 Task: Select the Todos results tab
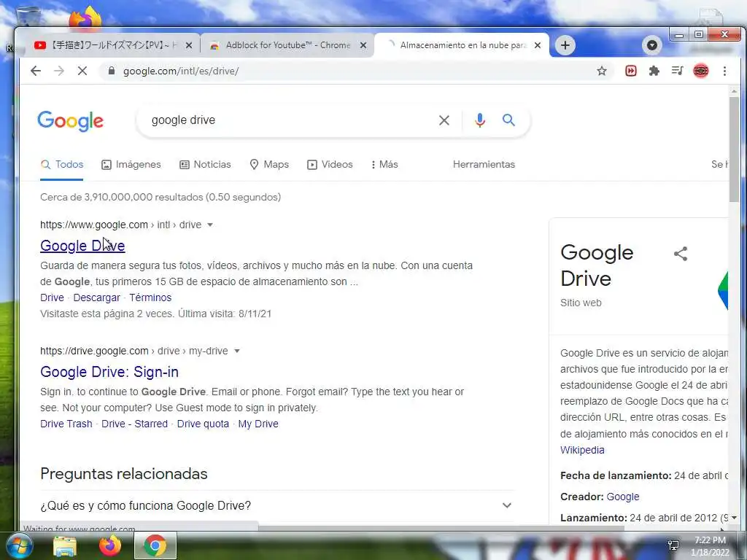62,164
